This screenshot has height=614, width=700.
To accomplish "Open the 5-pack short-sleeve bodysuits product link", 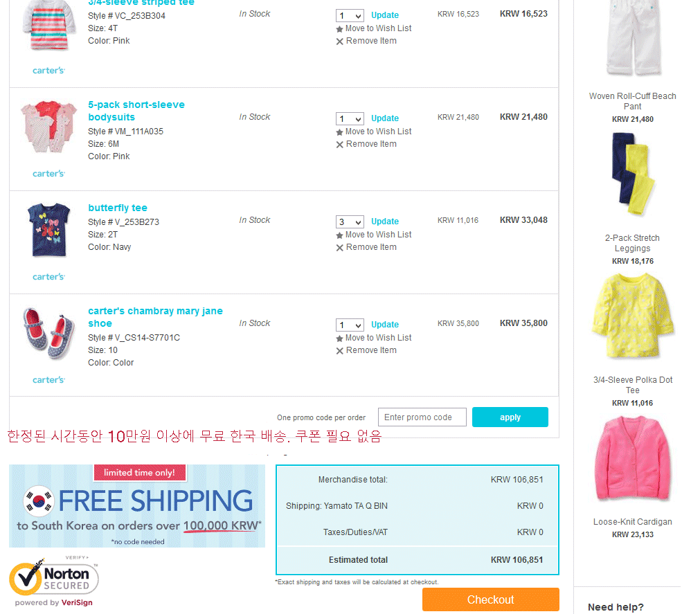I will (136, 111).
